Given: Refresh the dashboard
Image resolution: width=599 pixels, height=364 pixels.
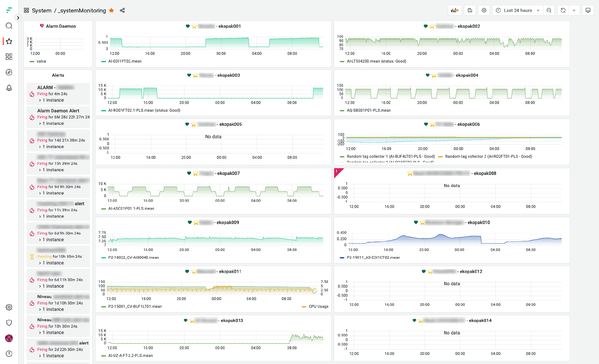Looking at the screenshot, I should click(x=563, y=10).
